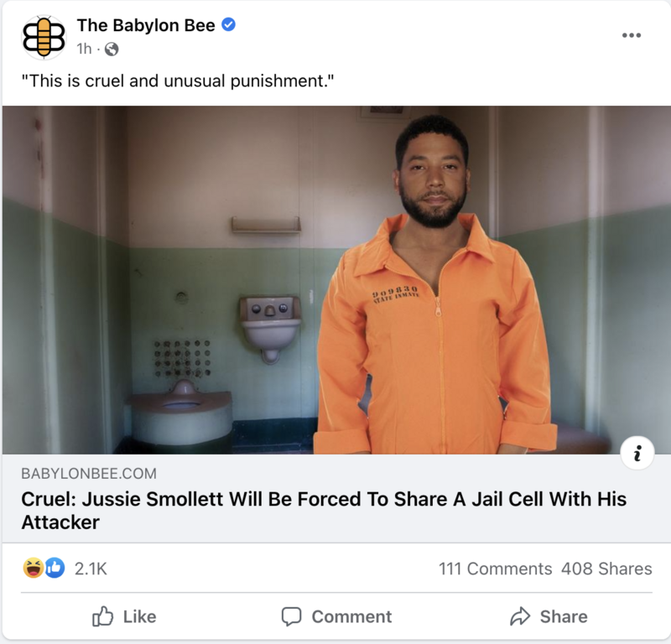
Task: Click the BABYLONBEE.COM source link
Action: pyautogui.click(x=89, y=474)
